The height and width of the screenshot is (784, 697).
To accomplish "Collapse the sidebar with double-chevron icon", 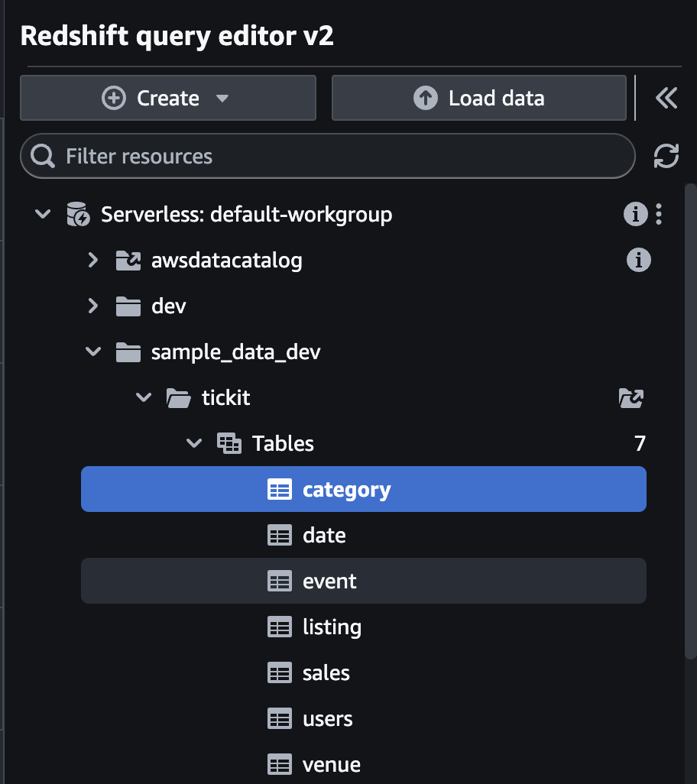I will (x=666, y=98).
